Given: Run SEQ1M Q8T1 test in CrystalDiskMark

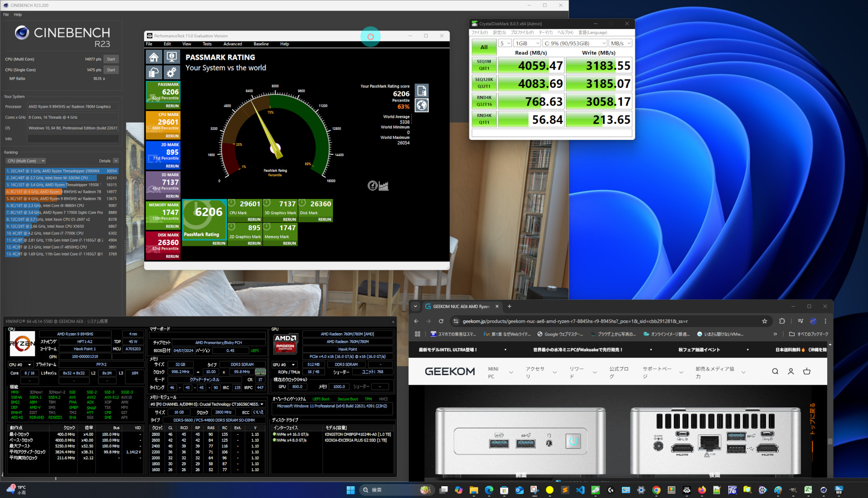Looking at the screenshot, I should point(484,65).
